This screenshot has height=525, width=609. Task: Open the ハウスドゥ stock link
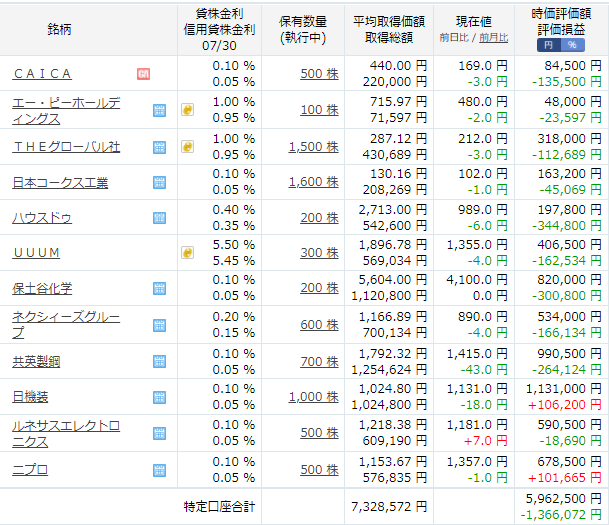click(x=42, y=218)
